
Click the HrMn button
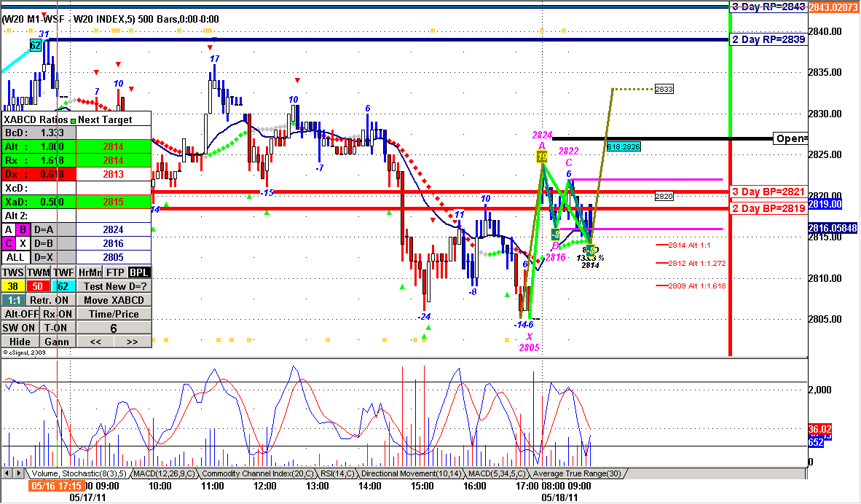click(x=90, y=272)
